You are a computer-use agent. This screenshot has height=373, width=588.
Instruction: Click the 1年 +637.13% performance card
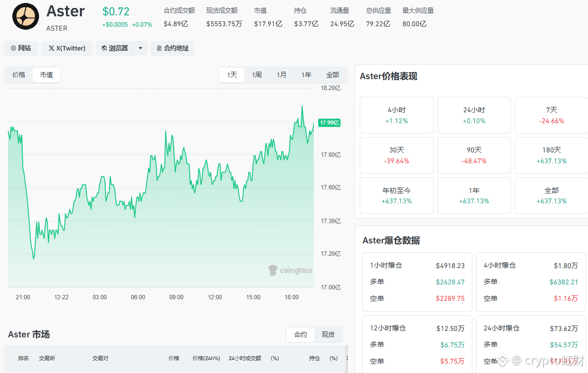[x=474, y=195]
